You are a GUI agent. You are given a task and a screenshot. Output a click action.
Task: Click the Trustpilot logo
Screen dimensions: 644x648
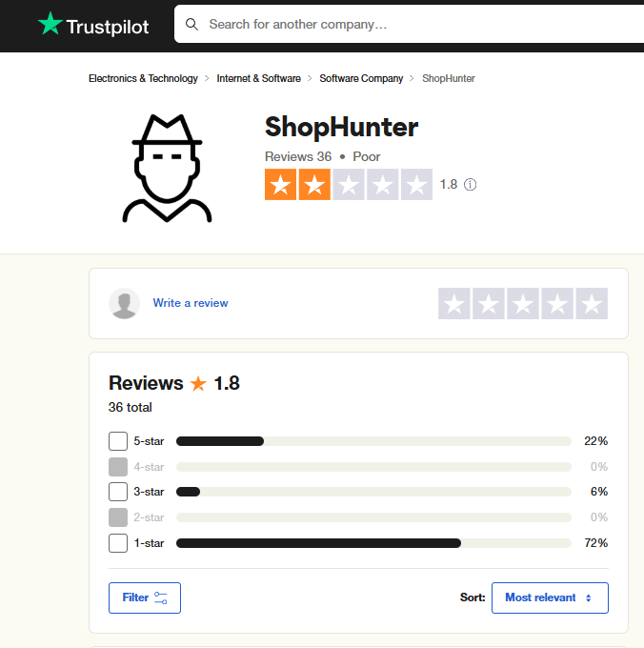(93, 25)
